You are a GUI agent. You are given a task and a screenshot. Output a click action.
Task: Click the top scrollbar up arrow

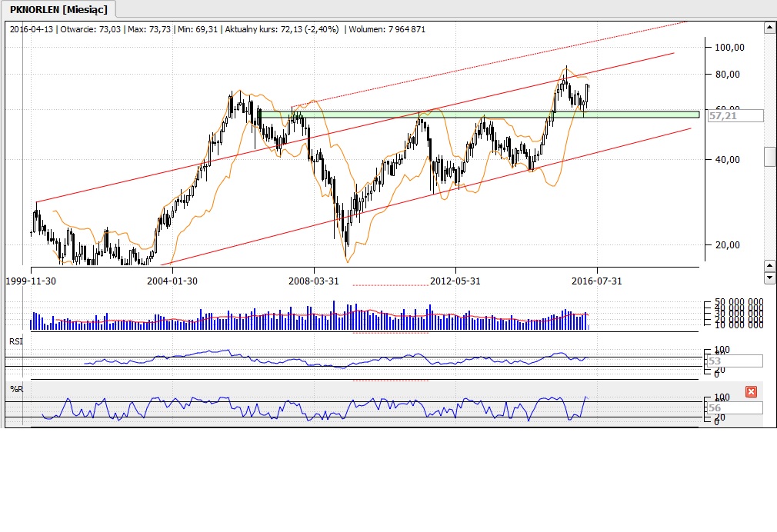pos(769,28)
